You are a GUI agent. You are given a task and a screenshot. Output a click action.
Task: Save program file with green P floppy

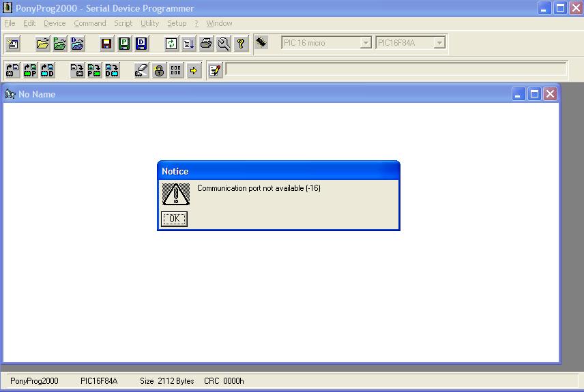point(124,44)
